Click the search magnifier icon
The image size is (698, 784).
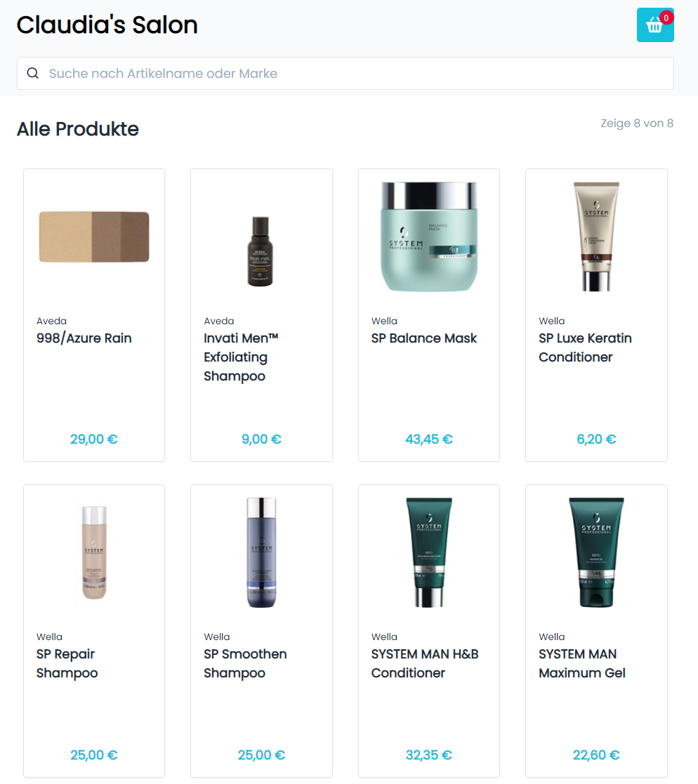pos(33,74)
